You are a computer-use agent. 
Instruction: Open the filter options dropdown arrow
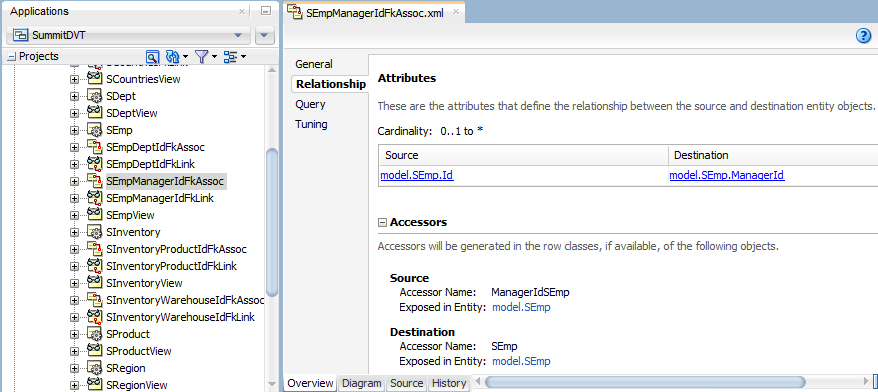tap(214, 57)
